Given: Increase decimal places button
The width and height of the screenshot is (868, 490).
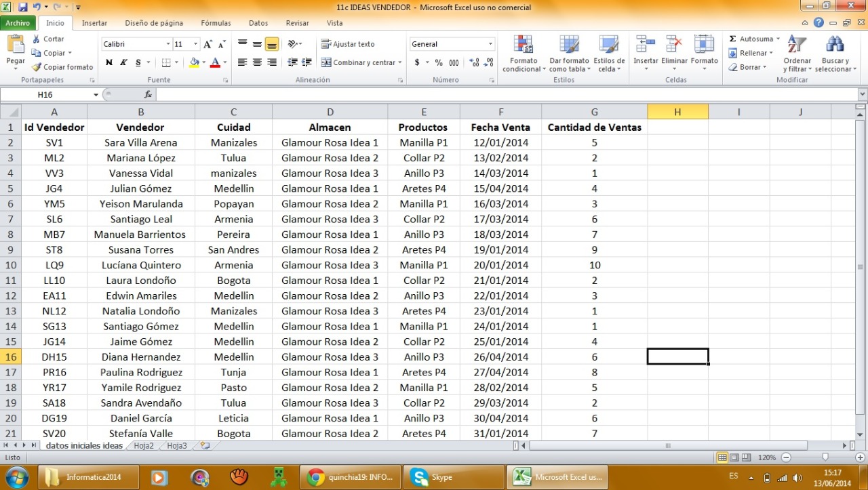Looking at the screenshot, I should (473, 62).
